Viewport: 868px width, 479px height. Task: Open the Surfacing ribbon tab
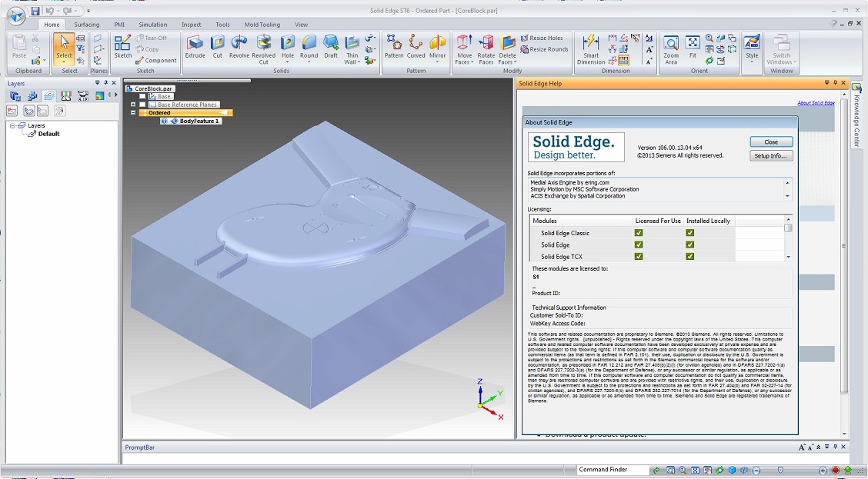[87, 25]
